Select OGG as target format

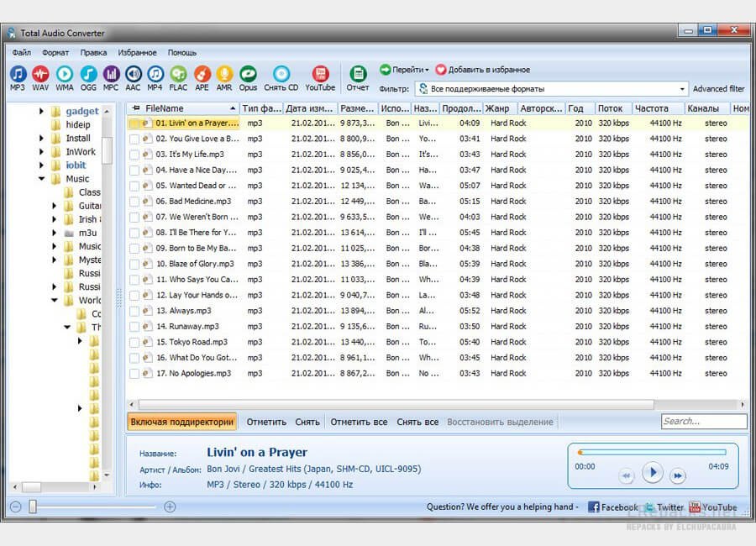tap(87, 74)
